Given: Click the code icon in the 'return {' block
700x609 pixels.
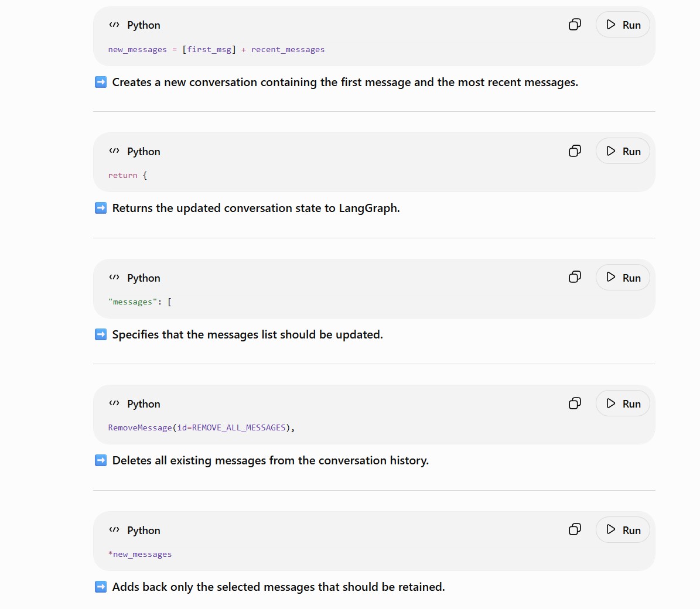Looking at the screenshot, I should (x=114, y=151).
